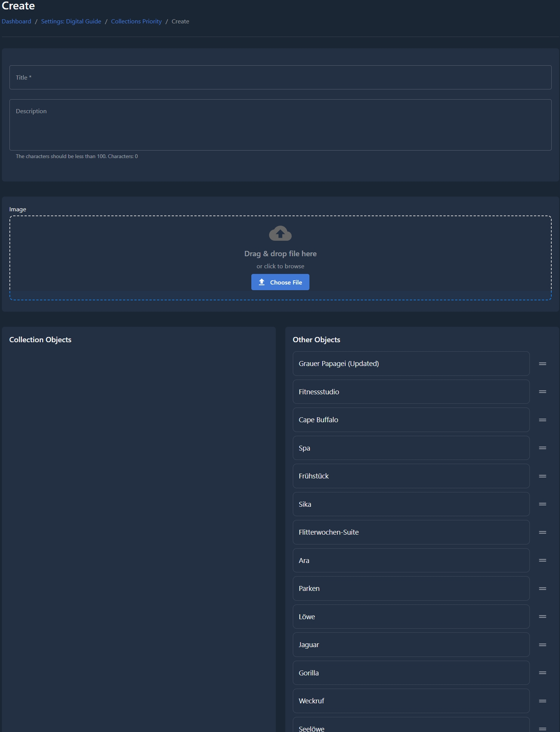The height and width of the screenshot is (732, 560).
Task: Click into the Description text area
Action: (x=280, y=125)
